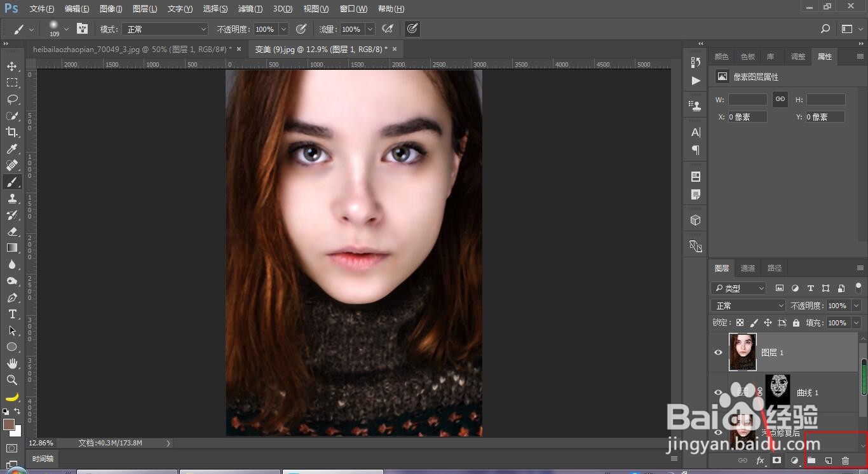Open the 3D panel cube icon
Image resolution: width=868 pixels, height=474 pixels.
click(x=695, y=220)
